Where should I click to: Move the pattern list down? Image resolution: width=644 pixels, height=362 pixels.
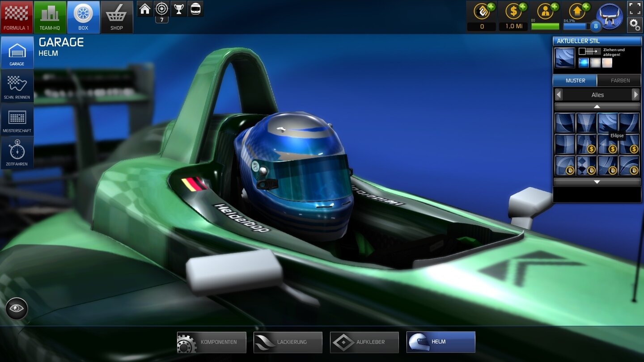click(x=597, y=182)
